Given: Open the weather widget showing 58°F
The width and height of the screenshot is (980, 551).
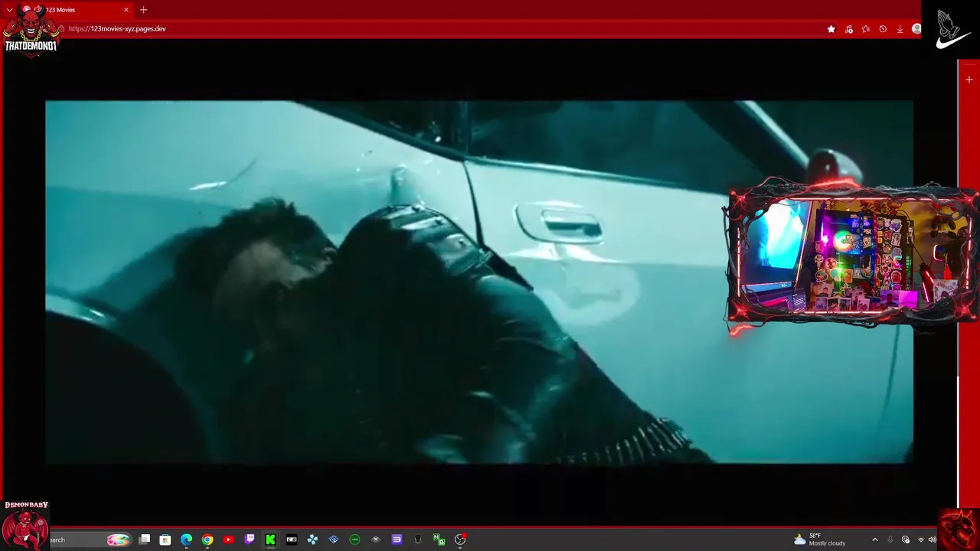Looking at the screenshot, I should [x=820, y=540].
